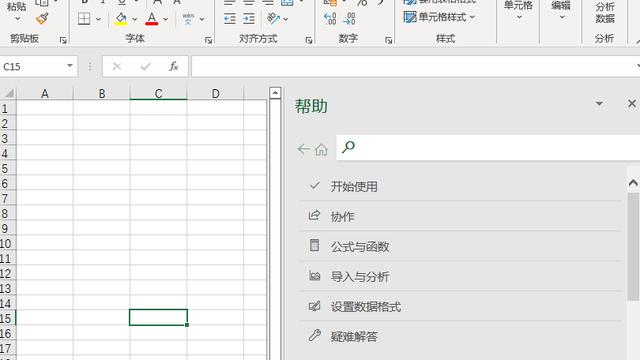Click the chart icon beside 导入与分析
The width and height of the screenshot is (640, 360).
tap(314, 276)
